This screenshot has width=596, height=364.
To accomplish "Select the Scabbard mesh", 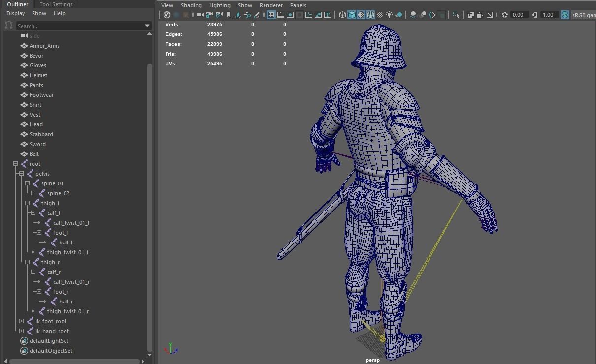I will [x=41, y=134].
